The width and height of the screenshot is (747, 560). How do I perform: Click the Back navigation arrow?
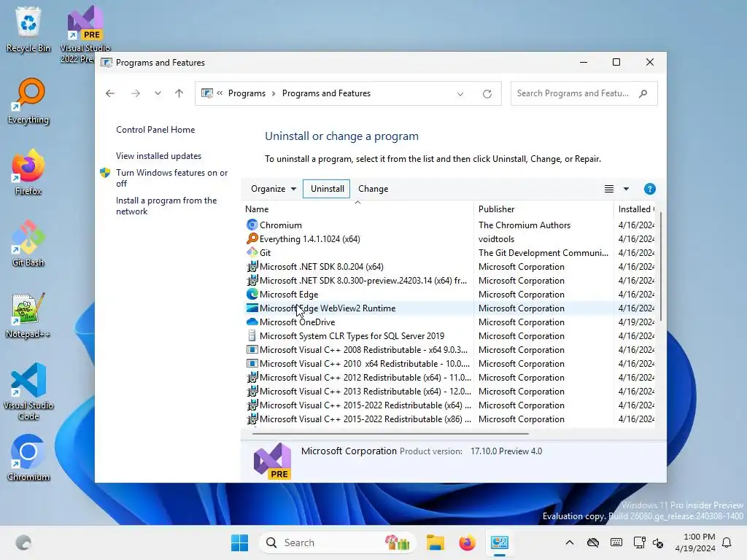(x=110, y=93)
